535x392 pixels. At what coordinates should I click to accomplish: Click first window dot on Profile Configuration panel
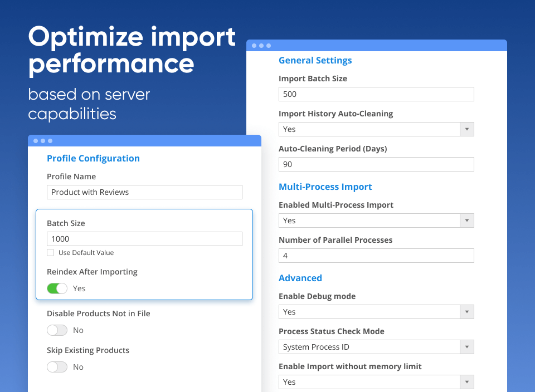(36, 141)
